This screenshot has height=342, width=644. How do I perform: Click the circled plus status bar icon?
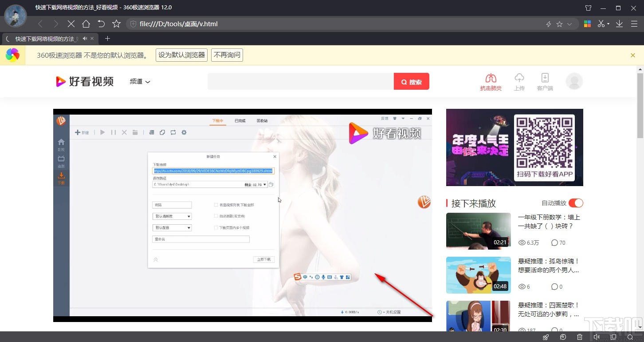[x=563, y=337]
